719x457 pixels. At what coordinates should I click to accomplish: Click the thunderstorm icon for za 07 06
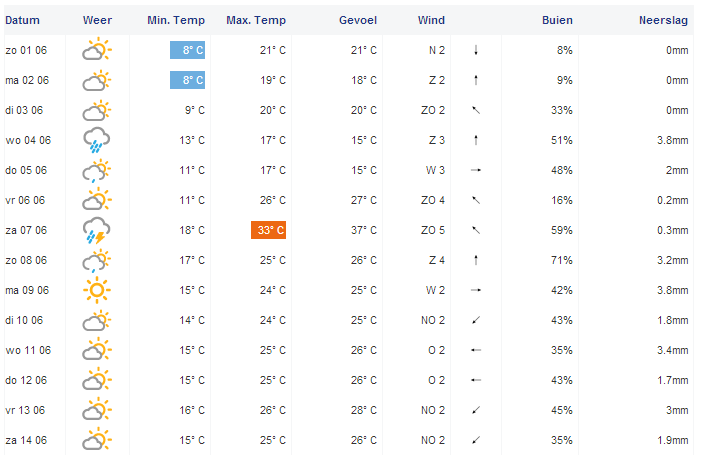pos(97,231)
